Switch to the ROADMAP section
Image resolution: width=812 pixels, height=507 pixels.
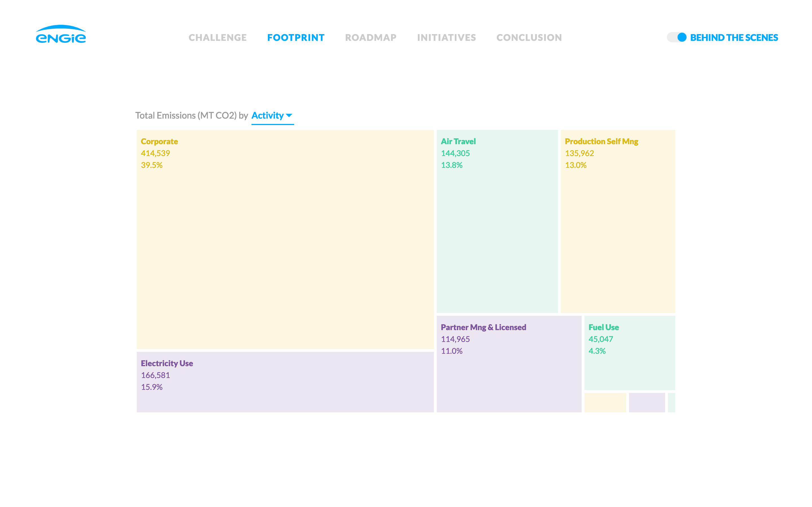click(371, 37)
